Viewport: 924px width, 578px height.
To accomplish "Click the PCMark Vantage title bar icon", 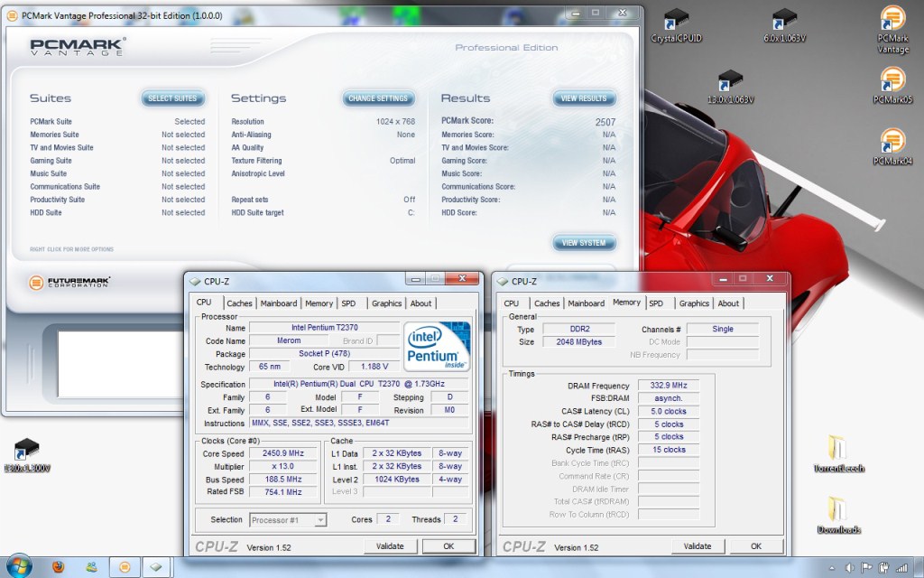I will tap(12, 16).
